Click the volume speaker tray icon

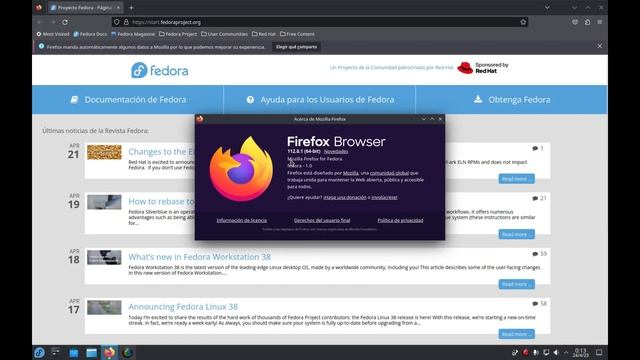(x=556, y=352)
